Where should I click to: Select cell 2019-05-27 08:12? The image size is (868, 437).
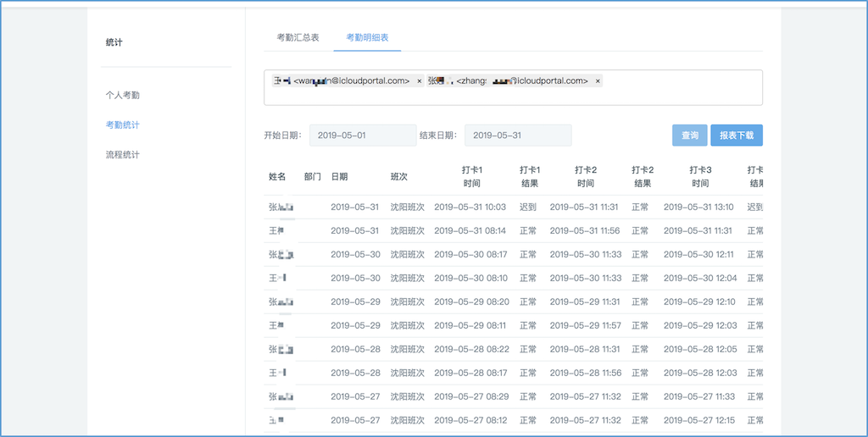470,421
